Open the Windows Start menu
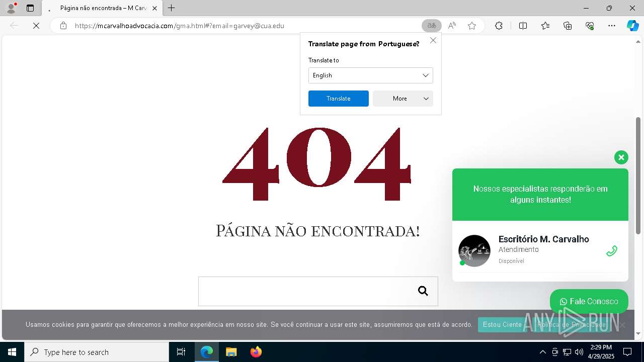This screenshot has width=644, height=362. (12, 352)
